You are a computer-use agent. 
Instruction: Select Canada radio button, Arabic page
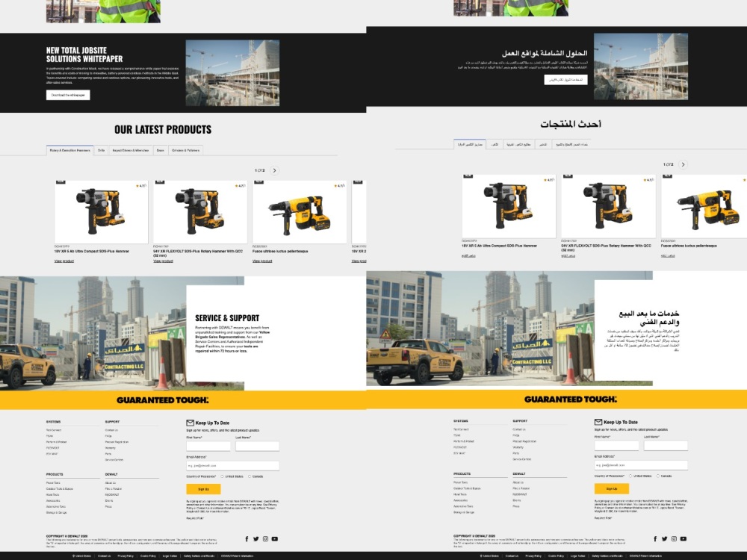658,476
